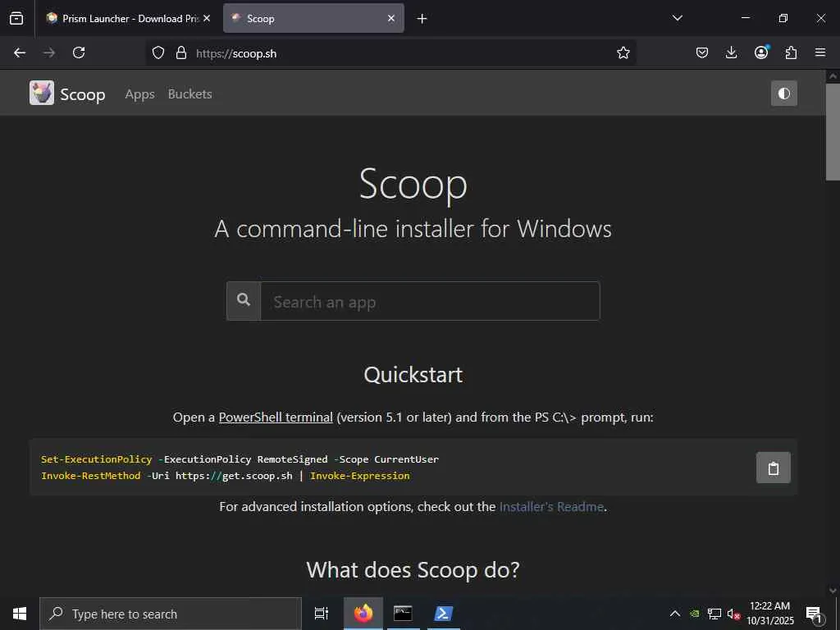840x630 pixels.
Task: Open the Apps page in navbar
Action: [x=139, y=94]
